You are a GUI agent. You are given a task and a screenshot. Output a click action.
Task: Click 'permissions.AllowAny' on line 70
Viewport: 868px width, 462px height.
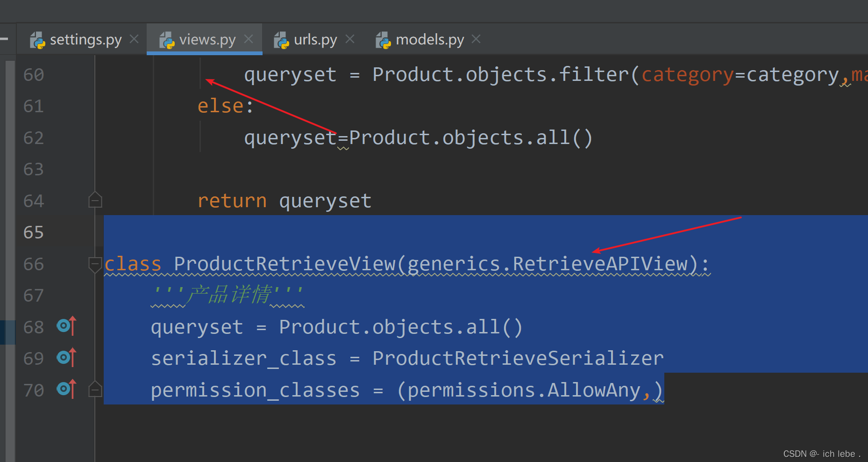point(524,390)
